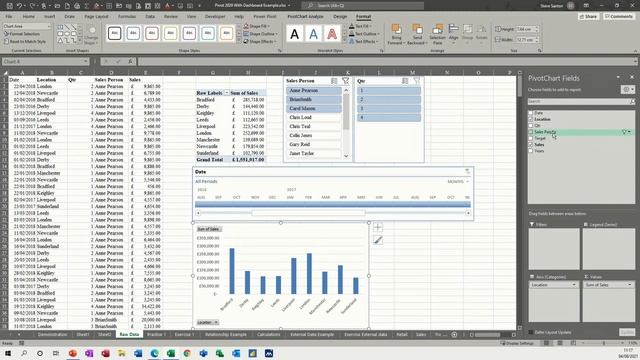The height and width of the screenshot is (360, 640).
Task: Clear the Sales Person slicer filter
Action: tap(345, 81)
